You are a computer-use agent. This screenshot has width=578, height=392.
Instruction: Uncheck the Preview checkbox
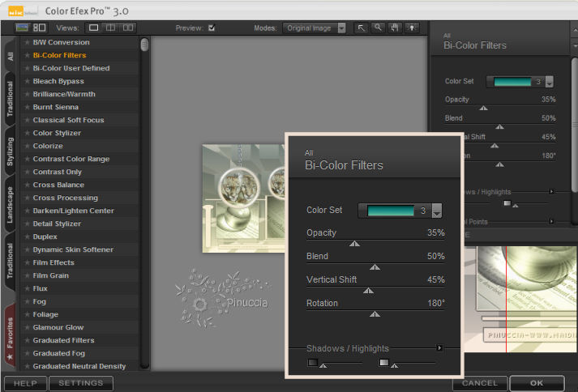[x=212, y=28]
